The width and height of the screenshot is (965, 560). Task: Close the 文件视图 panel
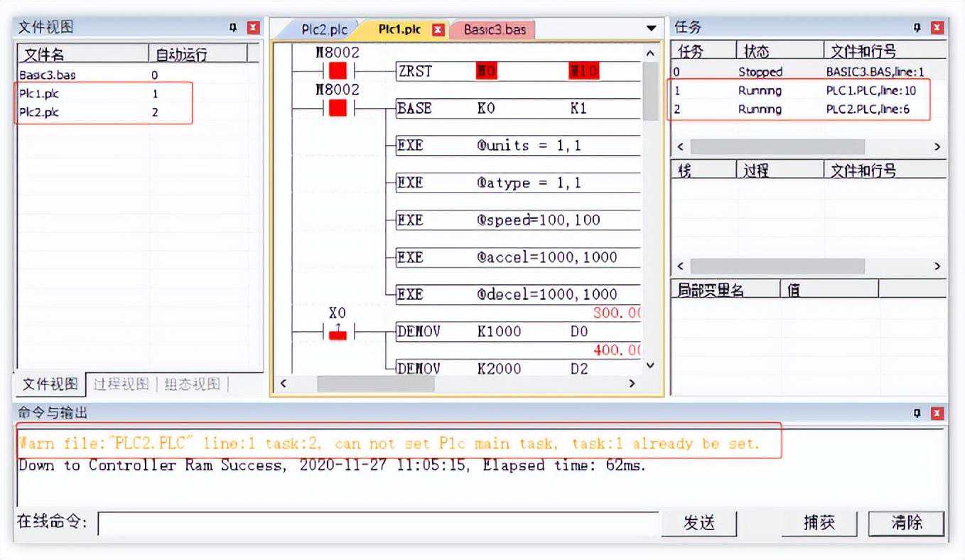(x=253, y=28)
